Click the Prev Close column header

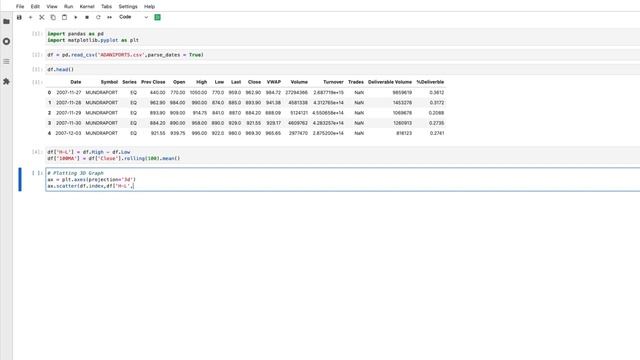coord(153,82)
